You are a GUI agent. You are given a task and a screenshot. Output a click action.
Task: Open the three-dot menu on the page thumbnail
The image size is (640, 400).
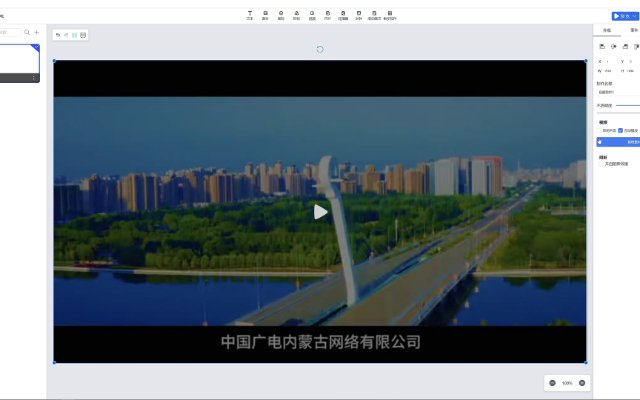click(33, 78)
